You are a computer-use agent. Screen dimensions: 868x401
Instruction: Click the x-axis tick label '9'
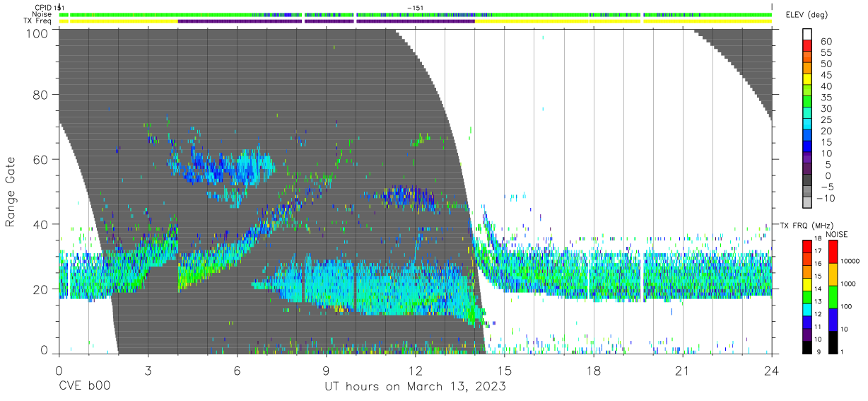tap(326, 371)
